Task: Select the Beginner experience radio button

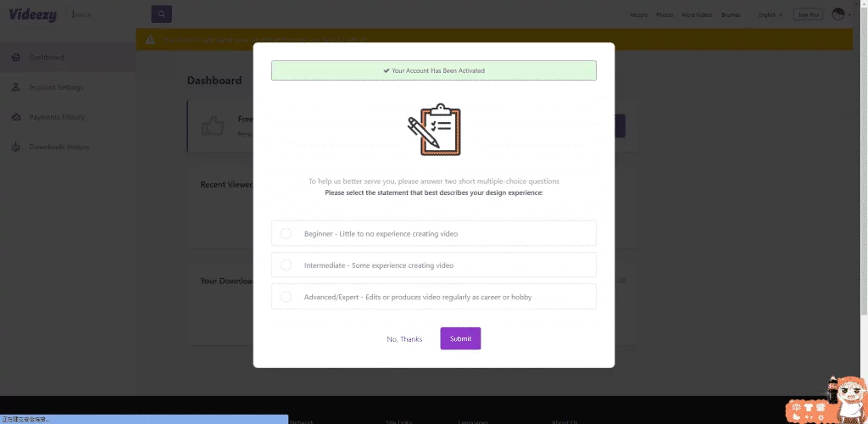Action: click(x=287, y=233)
